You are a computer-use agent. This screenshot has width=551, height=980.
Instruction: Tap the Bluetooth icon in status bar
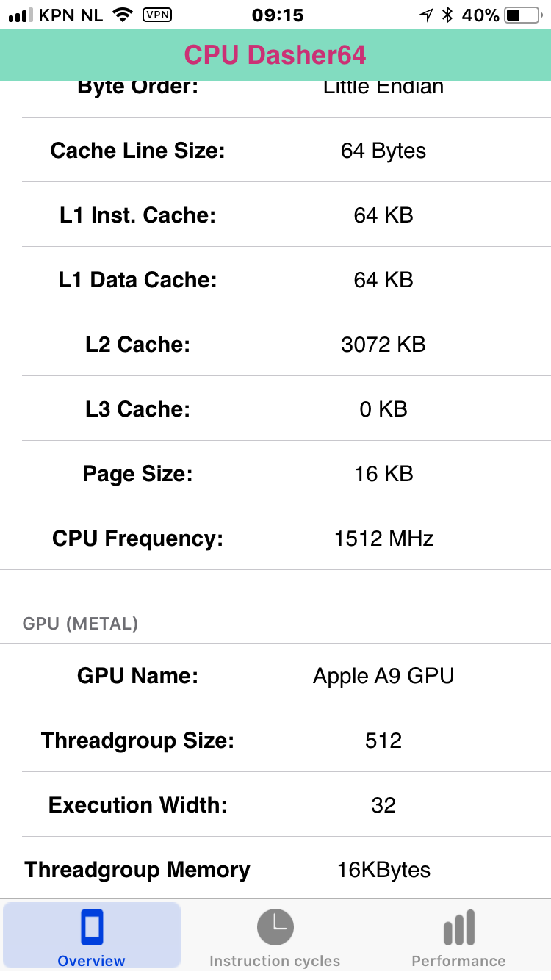pos(447,15)
